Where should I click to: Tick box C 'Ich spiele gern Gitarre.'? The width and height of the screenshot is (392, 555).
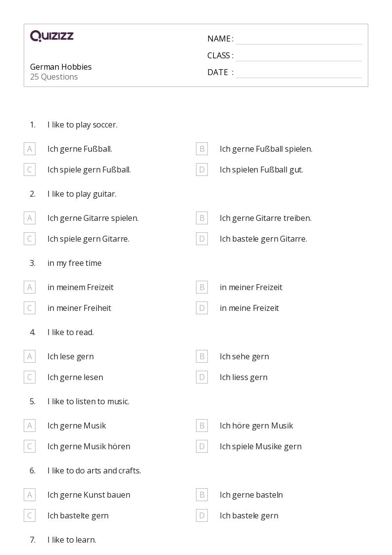click(x=30, y=239)
